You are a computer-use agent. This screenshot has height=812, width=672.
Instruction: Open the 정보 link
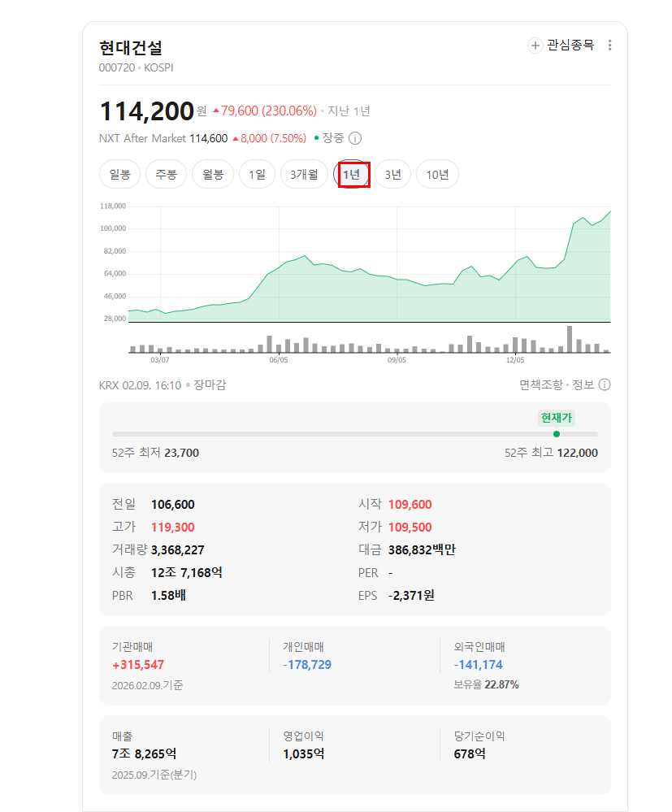[583, 384]
